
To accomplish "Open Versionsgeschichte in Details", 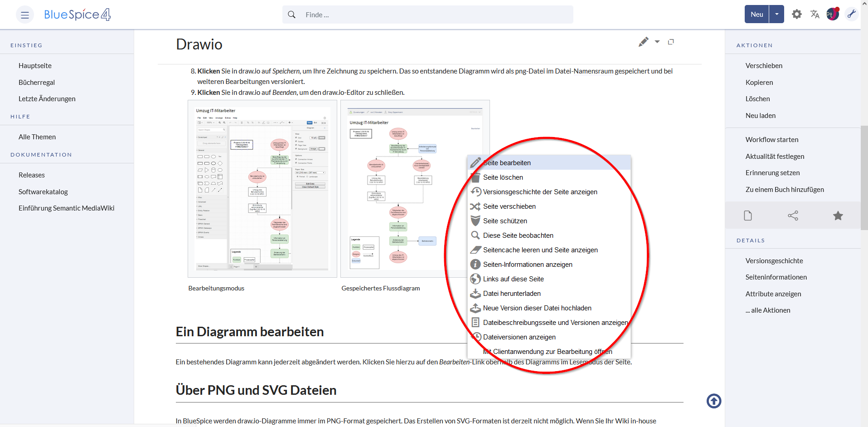I will click(x=774, y=261).
